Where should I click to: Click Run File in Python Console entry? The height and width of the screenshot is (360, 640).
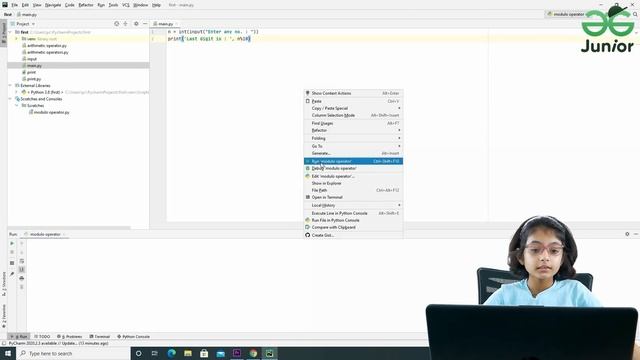(x=353, y=220)
